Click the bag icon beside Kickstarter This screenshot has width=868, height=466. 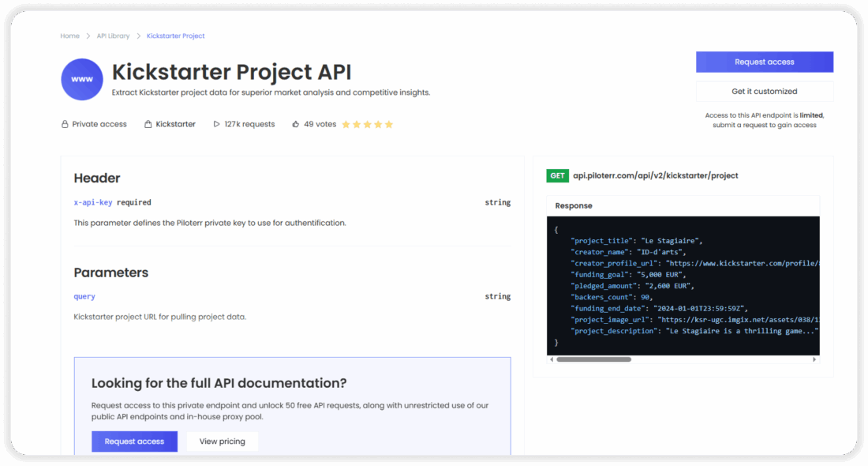148,124
